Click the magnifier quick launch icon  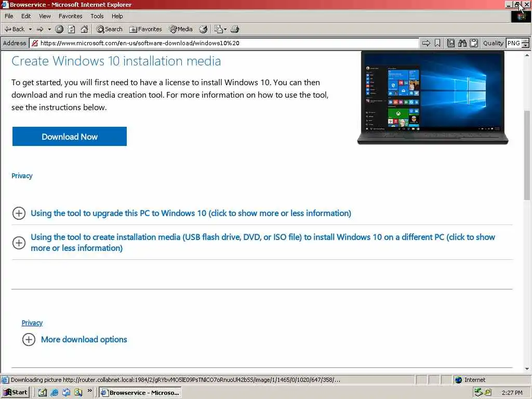[x=78, y=393]
